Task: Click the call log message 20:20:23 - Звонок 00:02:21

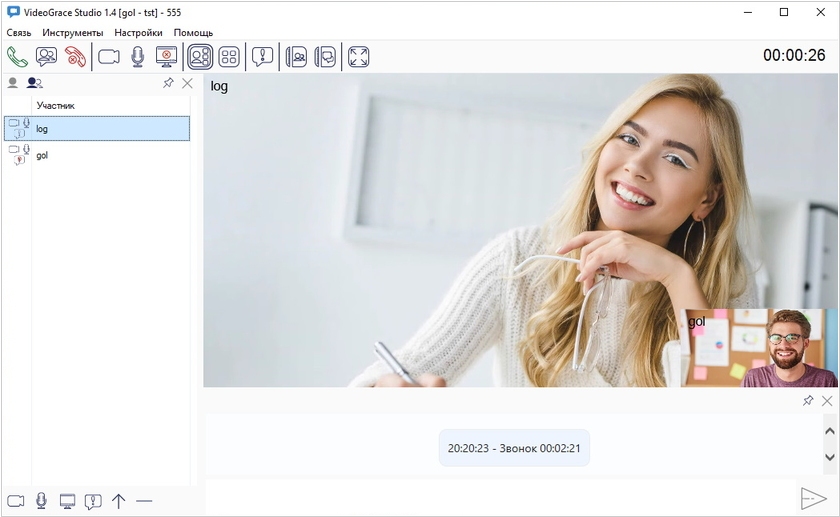Action: point(514,448)
